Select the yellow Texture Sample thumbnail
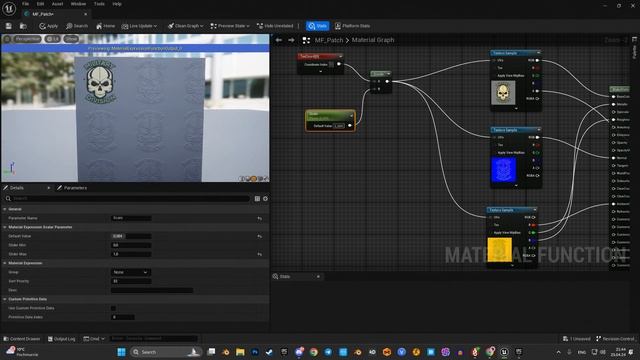The height and width of the screenshot is (360, 640). coord(500,250)
